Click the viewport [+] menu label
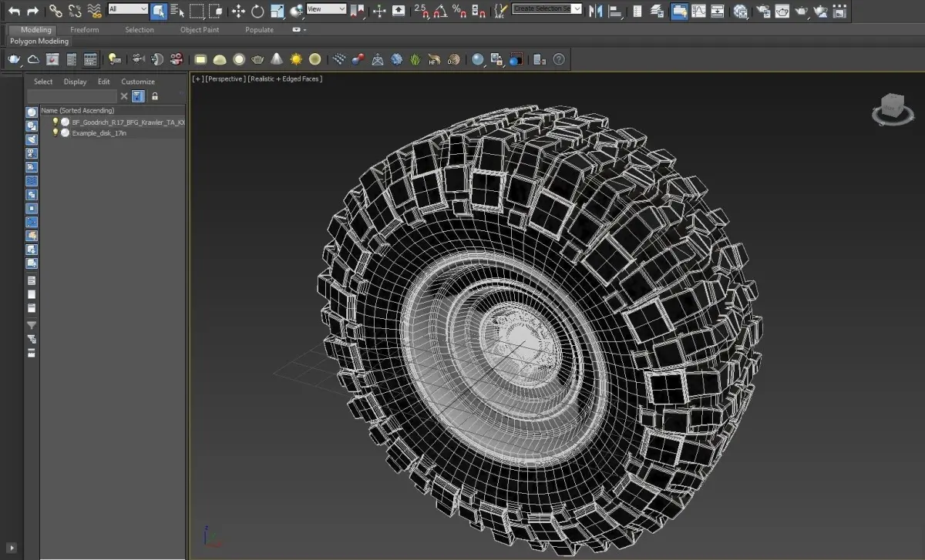925x560 pixels. pos(198,79)
